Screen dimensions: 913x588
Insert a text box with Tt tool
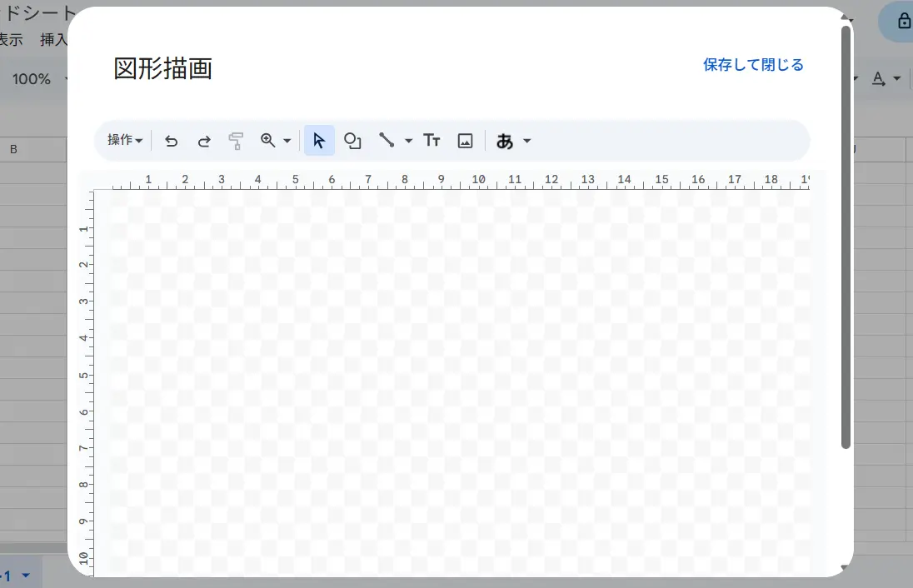point(432,141)
